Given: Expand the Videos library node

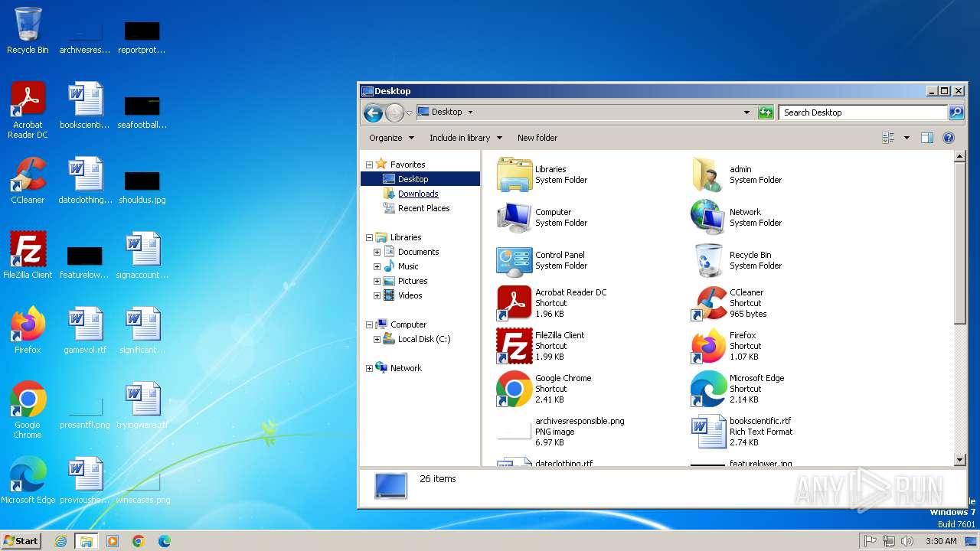Looking at the screenshot, I should coord(377,295).
